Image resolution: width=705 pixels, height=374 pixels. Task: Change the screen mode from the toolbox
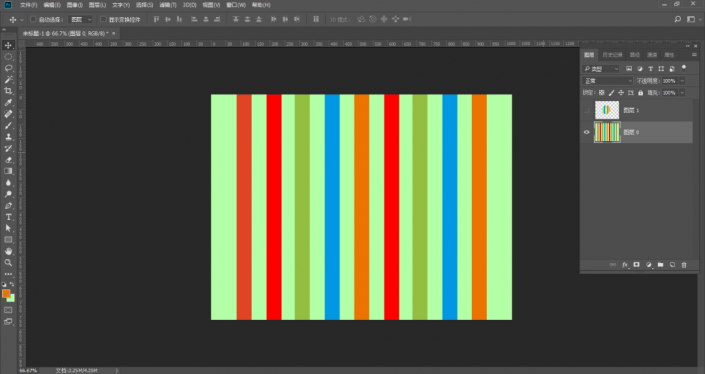8,322
